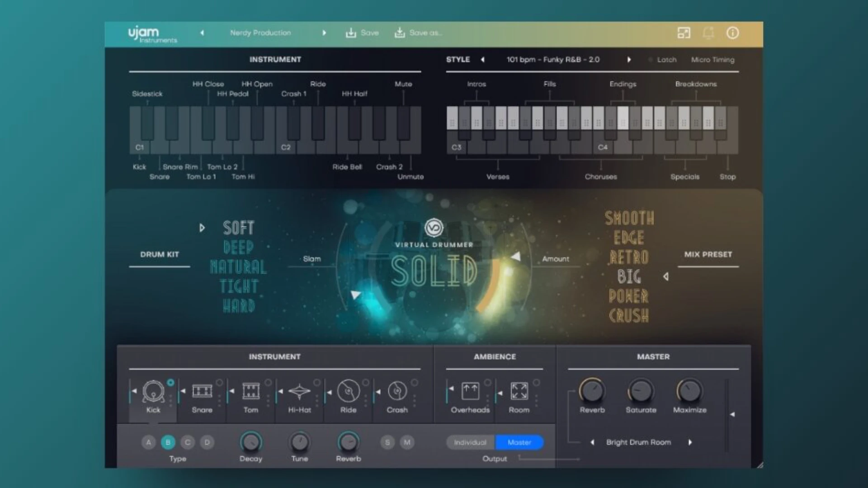Click the Decay knob
The height and width of the screenshot is (488, 868).
(251, 442)
